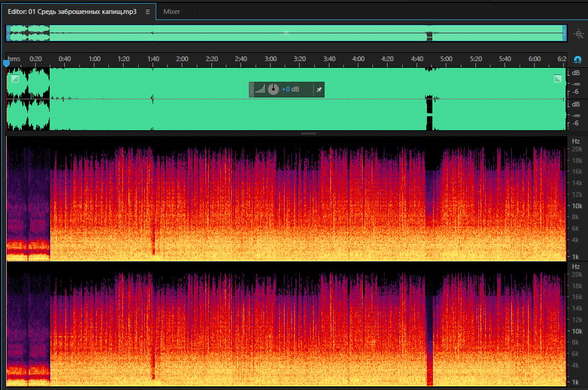The height and width of the screenshot is (390, 588).
Task: Click the 1:40 mark on the time ruler
Action: (x=153, y=59)
